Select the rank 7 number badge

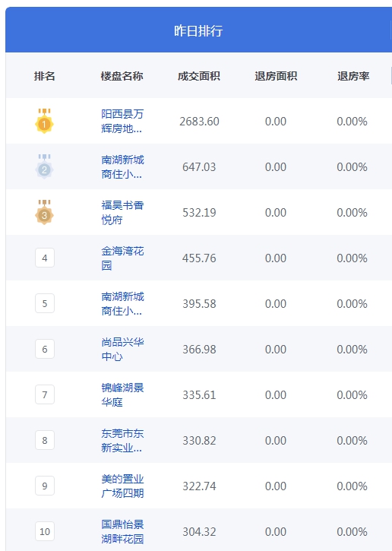pos(45,394)
